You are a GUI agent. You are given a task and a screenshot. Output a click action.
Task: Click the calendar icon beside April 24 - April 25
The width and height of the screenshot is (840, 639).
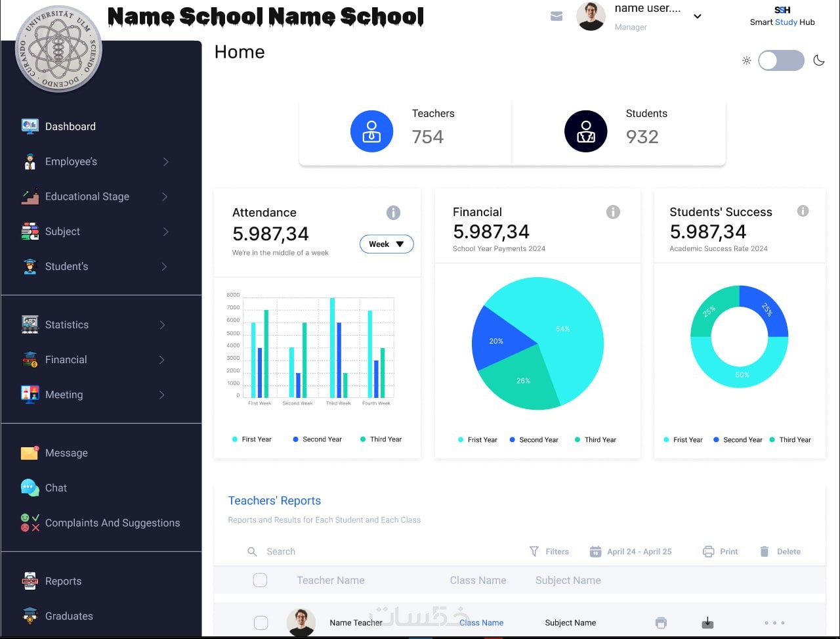(x=595, y=552)
